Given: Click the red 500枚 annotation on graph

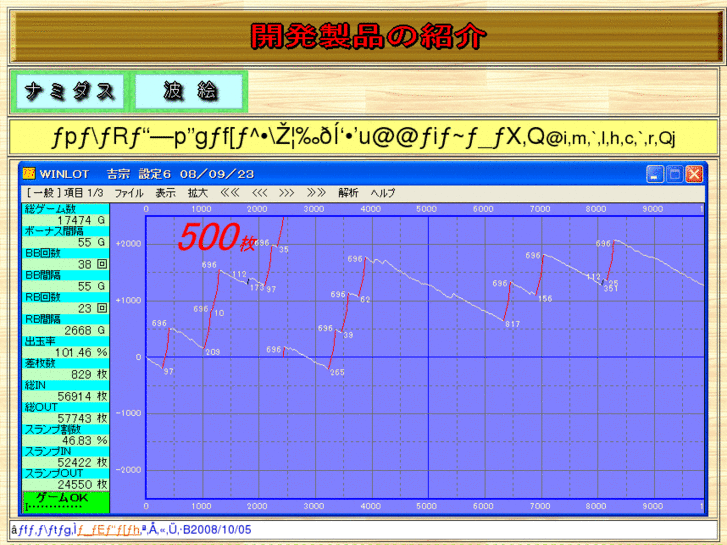Looking at the screenshot, I should click(217, 238).
